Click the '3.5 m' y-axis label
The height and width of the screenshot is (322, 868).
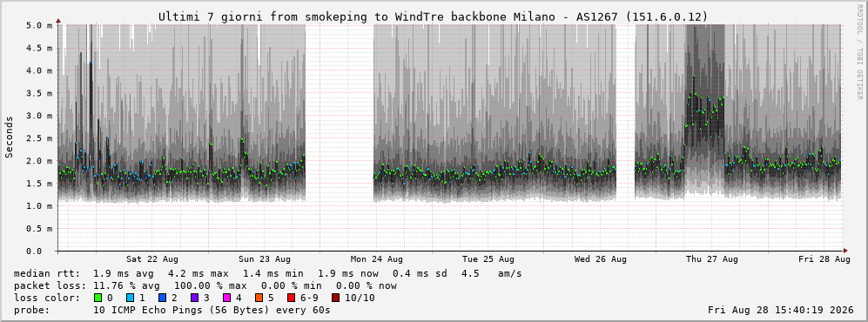coord(39,93)
